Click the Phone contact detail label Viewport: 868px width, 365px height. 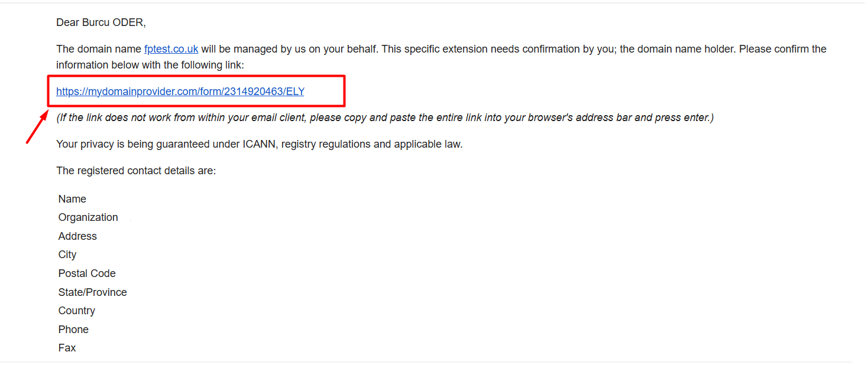(73, 330)
